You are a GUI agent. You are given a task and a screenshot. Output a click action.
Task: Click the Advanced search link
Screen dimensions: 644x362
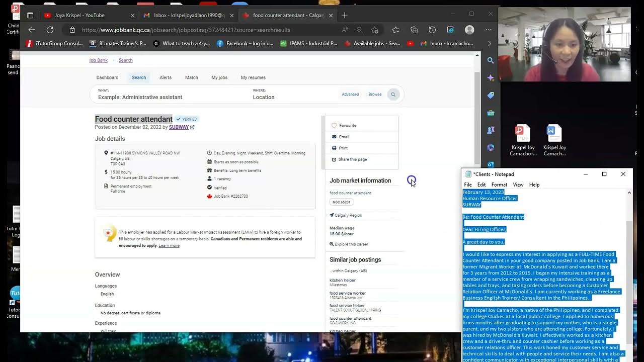point(350,94)
